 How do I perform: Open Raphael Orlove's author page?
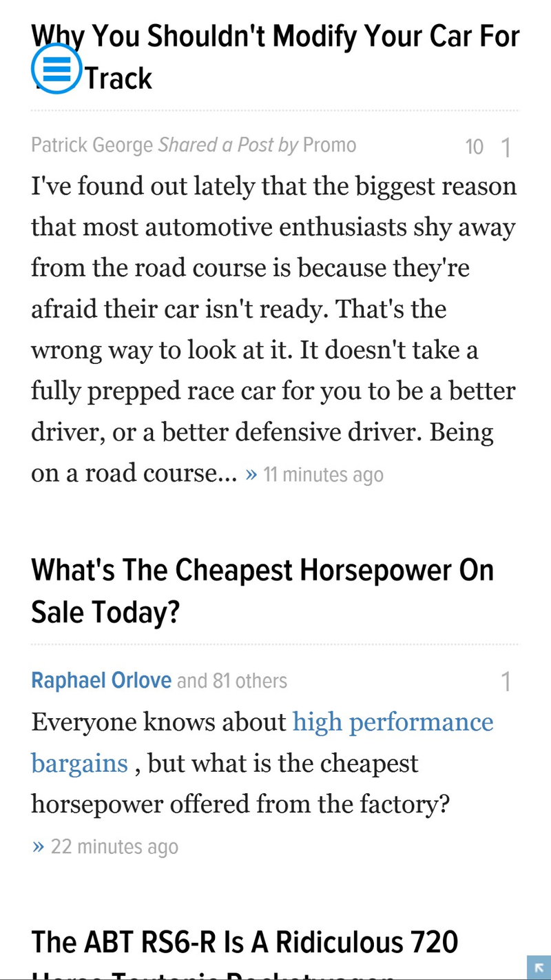tap(101, 681)
